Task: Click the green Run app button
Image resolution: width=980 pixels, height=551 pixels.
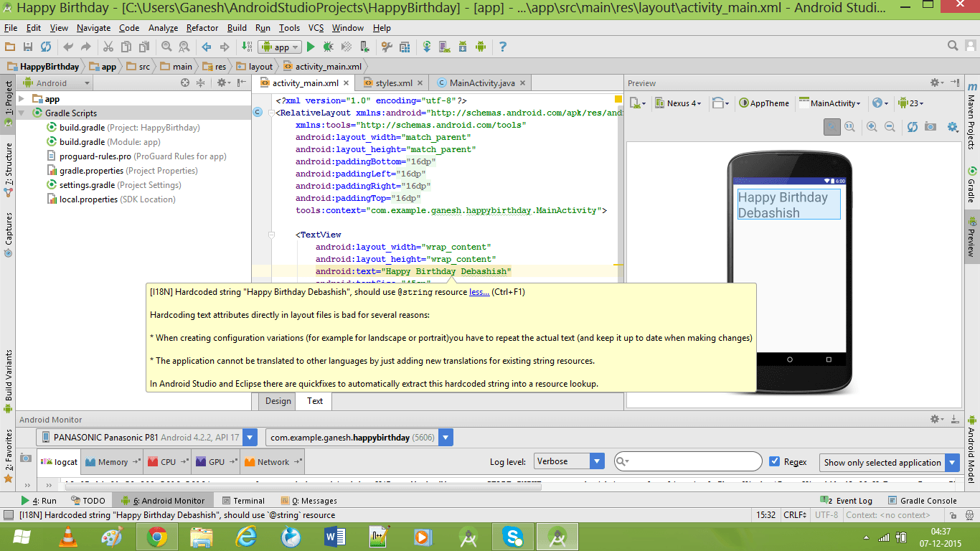Action: [311, 47]
